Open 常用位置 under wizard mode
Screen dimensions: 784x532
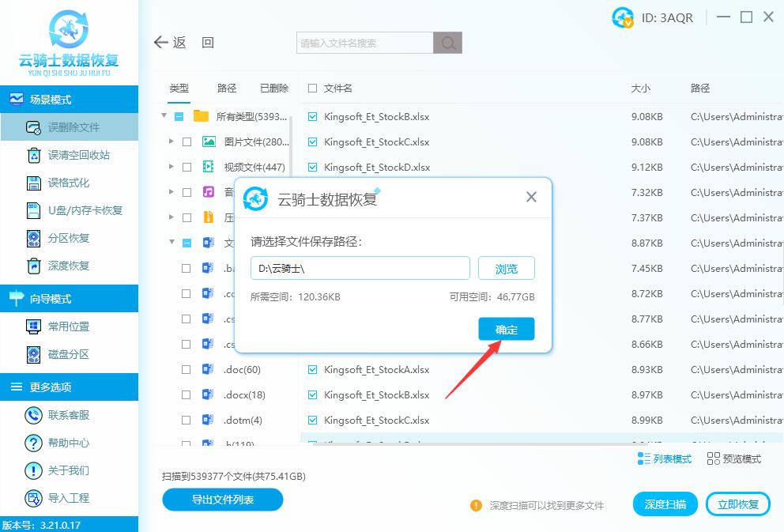tap(69, 326)
